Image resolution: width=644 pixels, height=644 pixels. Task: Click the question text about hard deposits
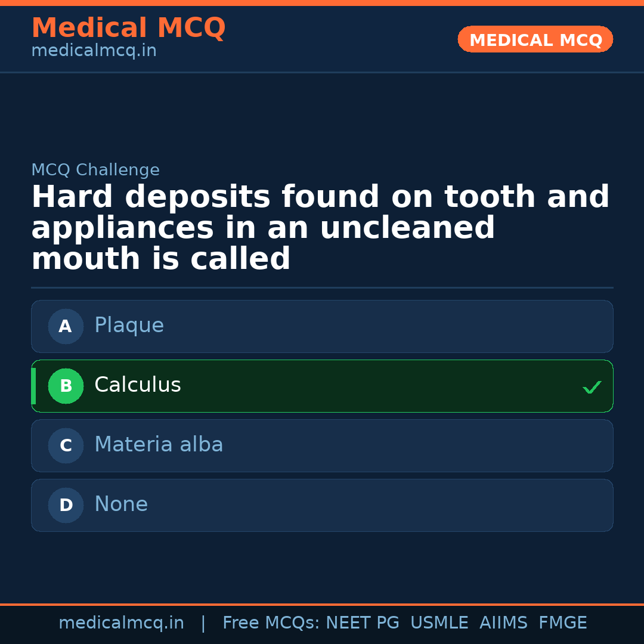[x=320, y=227]
